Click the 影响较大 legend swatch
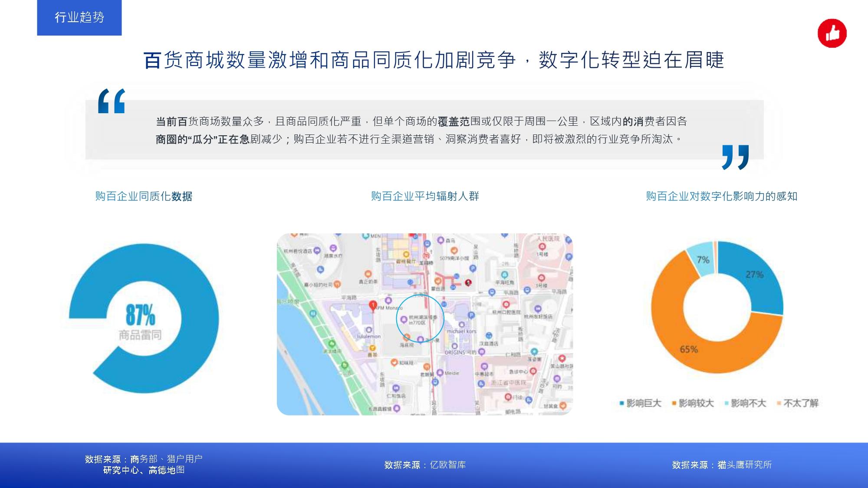Screen dimensions: 868x488 click(674, 403)
